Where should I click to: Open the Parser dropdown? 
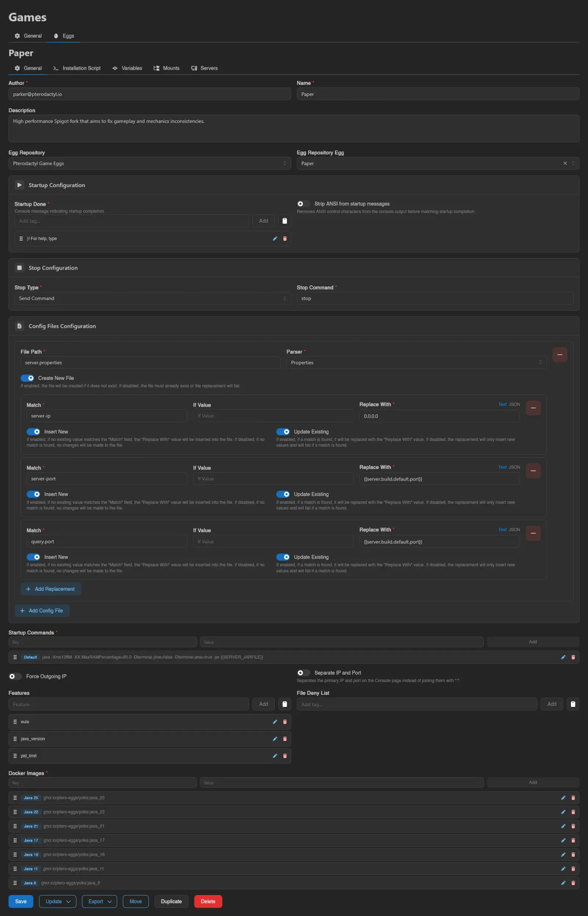416,363
